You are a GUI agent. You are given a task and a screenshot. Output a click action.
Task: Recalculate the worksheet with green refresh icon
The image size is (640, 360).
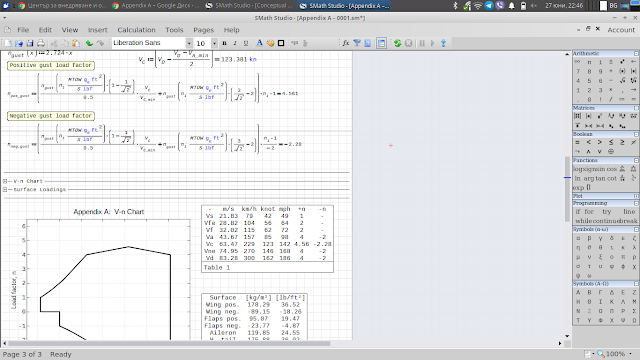point(398,43)
